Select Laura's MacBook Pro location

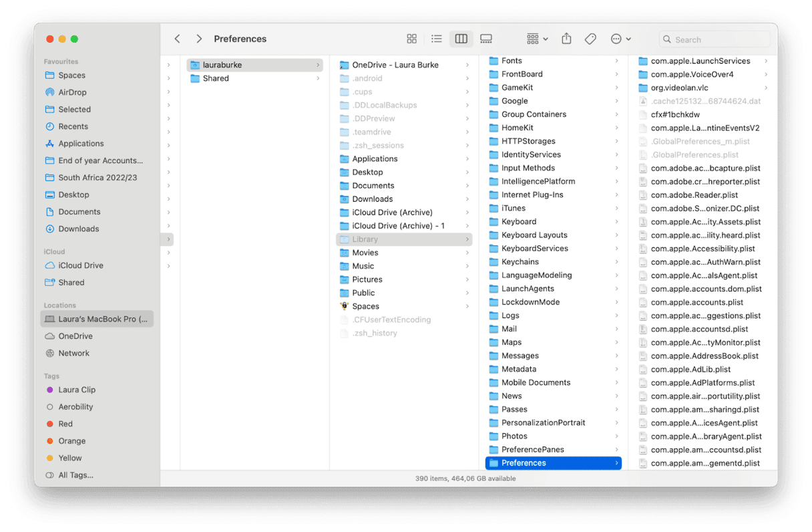click(96, 319)
